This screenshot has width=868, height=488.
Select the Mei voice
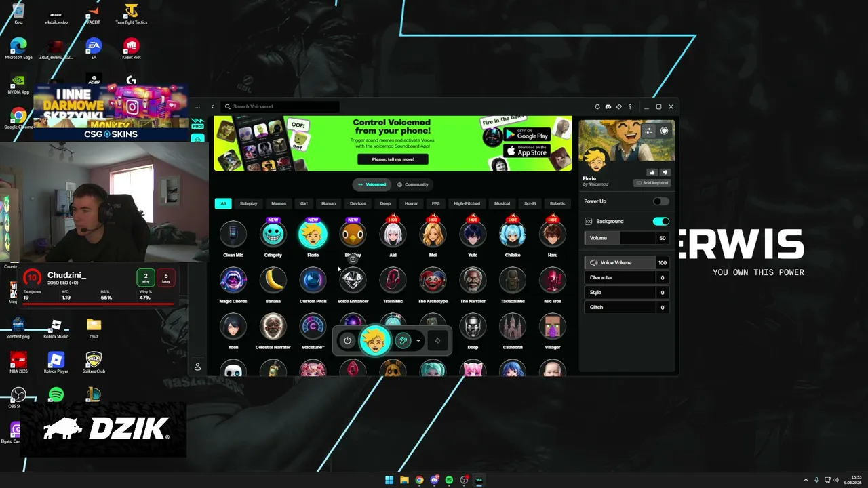click(x=433, y=235)
